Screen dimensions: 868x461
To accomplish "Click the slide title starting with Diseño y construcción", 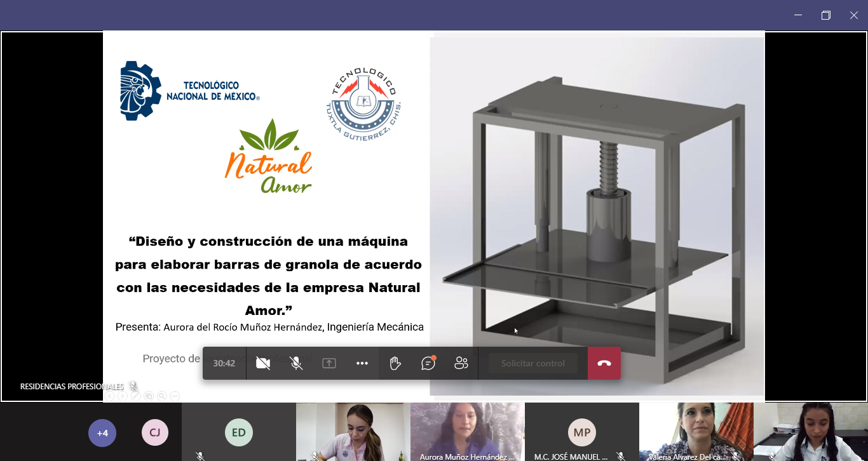I will (268, 276).
